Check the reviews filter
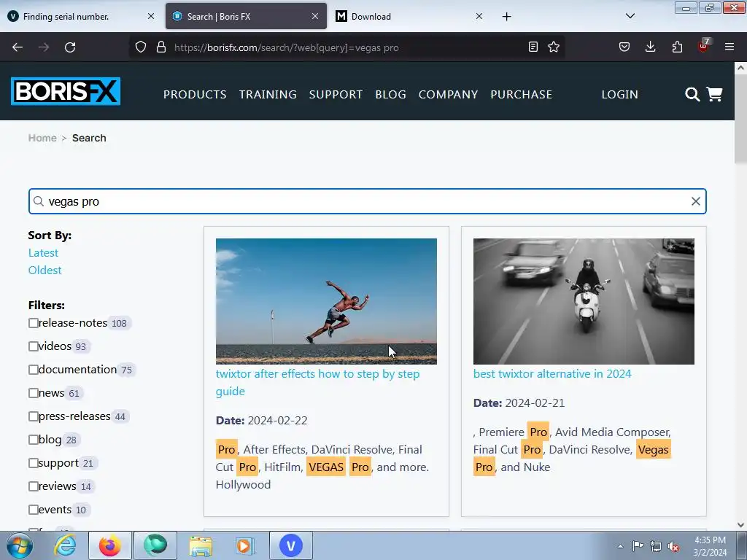This screenshot has height=560, width=747. (34, 486)
